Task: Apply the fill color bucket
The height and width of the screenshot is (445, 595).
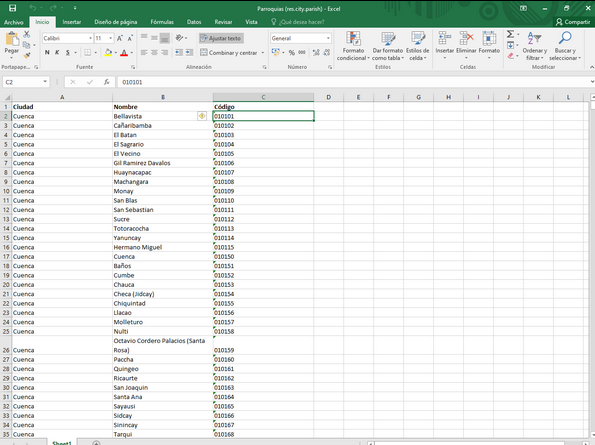Action: coord(108,52)
